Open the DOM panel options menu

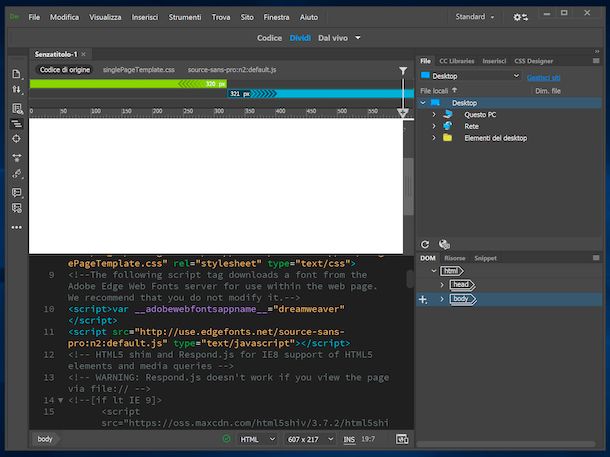point(596,258)
